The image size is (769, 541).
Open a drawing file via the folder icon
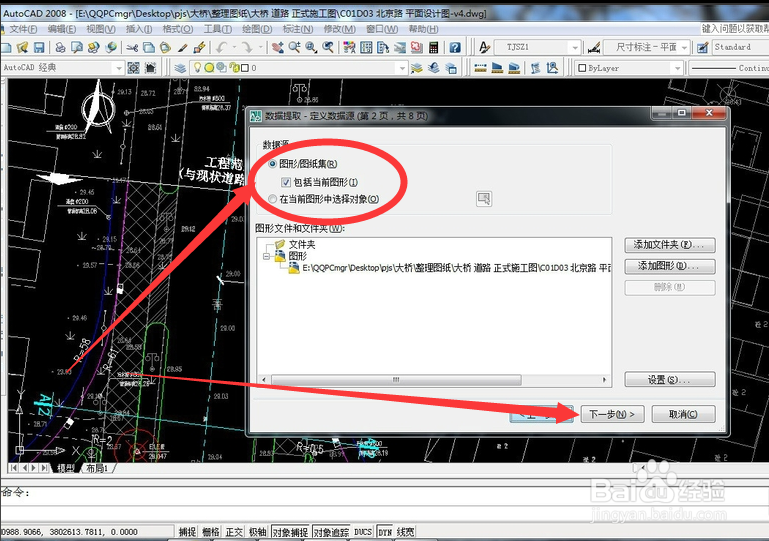pos(23,48)
